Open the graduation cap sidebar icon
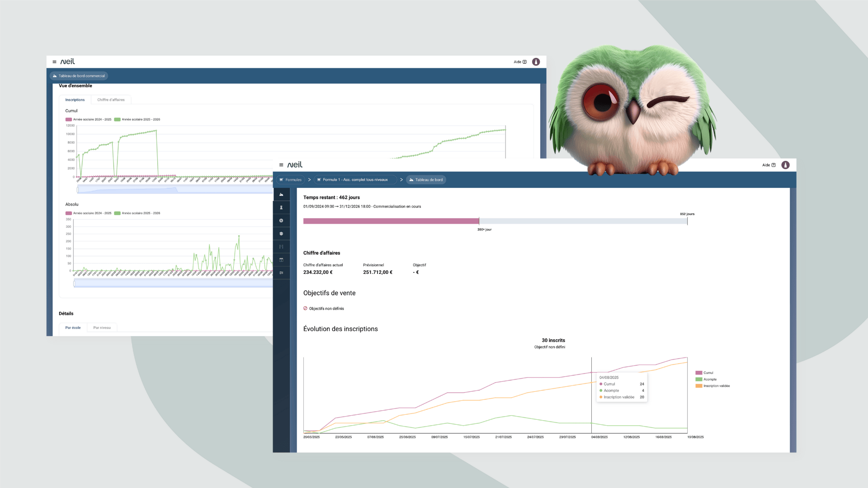This screenshot has width=868, height=488. 281,234
